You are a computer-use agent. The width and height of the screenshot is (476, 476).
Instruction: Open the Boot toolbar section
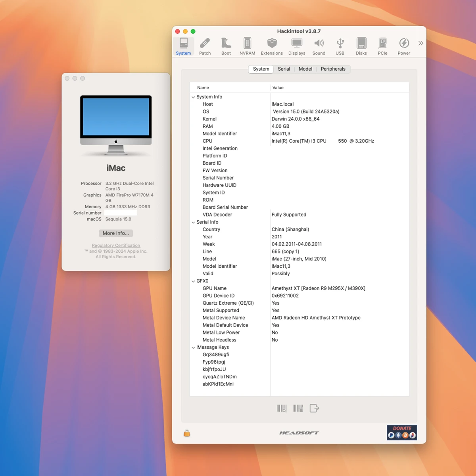click(x=226, y=46)
